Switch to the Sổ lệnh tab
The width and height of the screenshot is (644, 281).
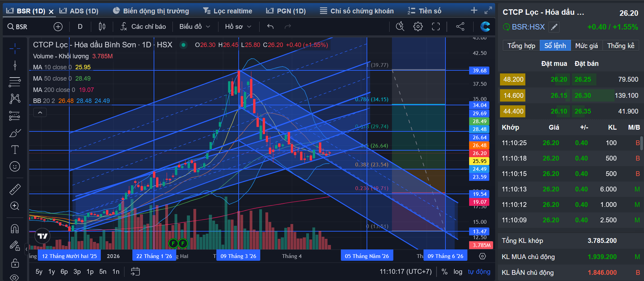555,46
